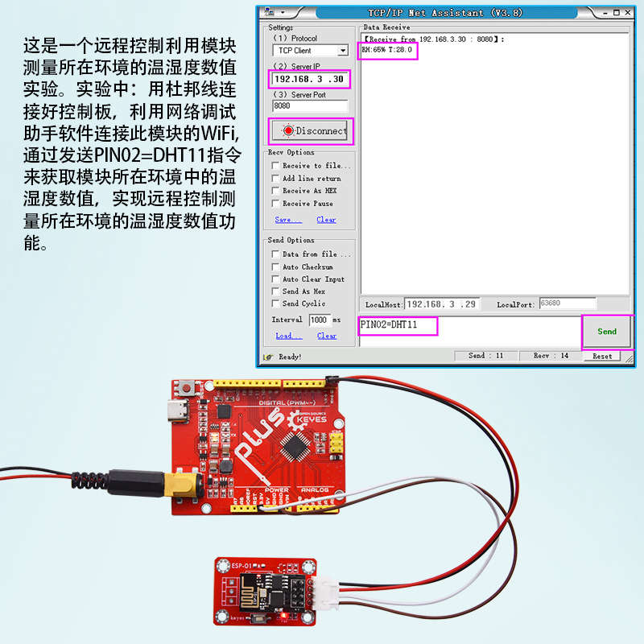
Task: Click the Interval field showing 1000
Action: (320, 320)
